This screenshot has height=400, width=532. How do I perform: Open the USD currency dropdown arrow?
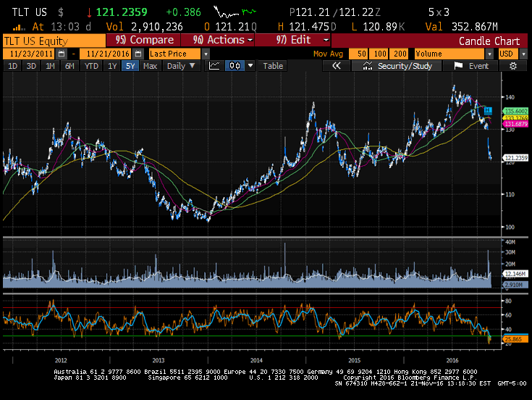523,54
